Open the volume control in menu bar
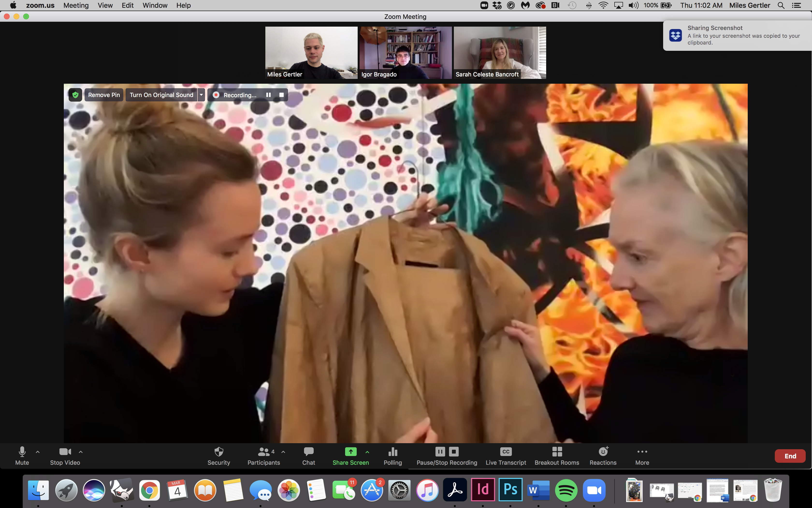 tap(633, 5)
